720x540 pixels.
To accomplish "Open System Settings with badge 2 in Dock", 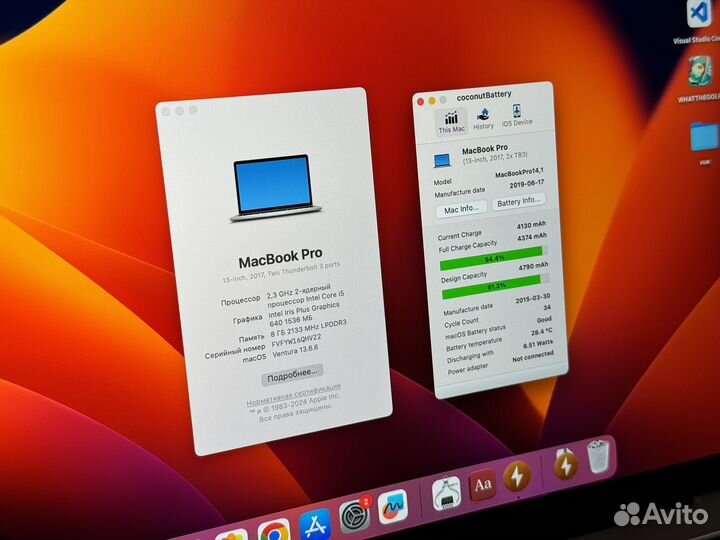I will click(355, 515).
